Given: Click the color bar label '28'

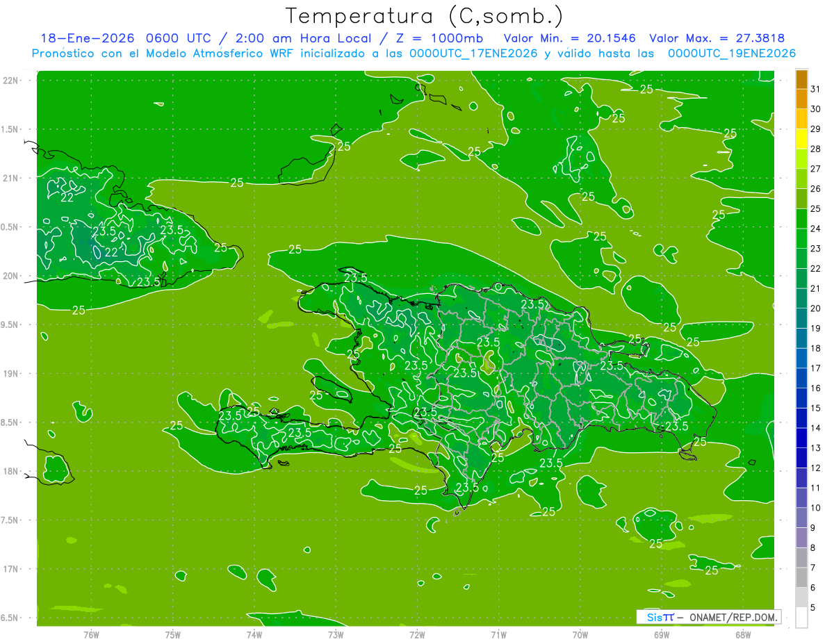Looking at the screenshot, I should [x=815, y=149].
